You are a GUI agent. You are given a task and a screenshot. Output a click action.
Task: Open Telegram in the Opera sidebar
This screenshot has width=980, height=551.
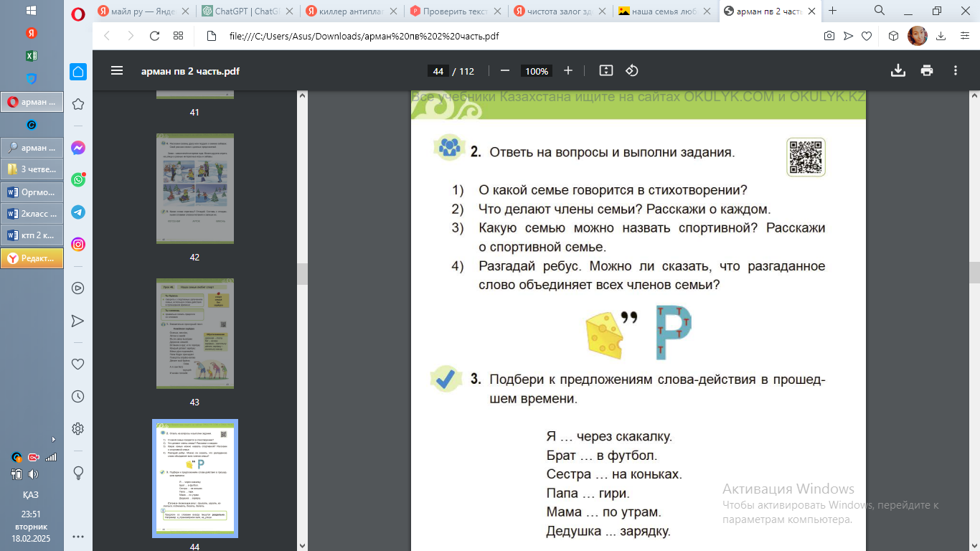[78, 212]
